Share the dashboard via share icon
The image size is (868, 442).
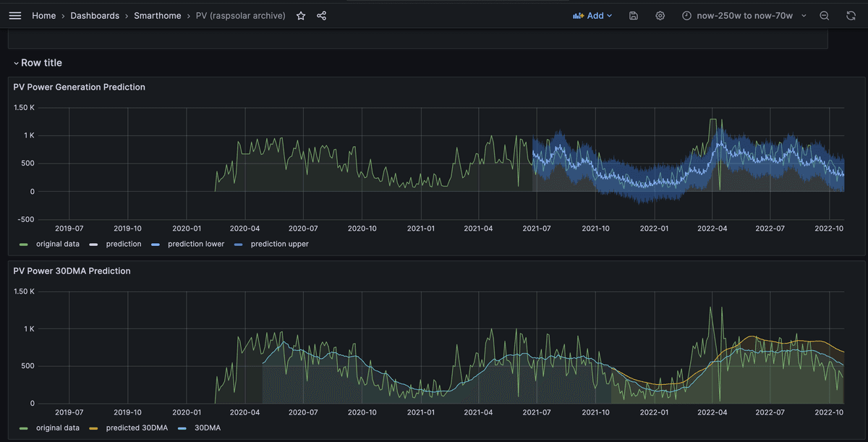click(322, 15)
